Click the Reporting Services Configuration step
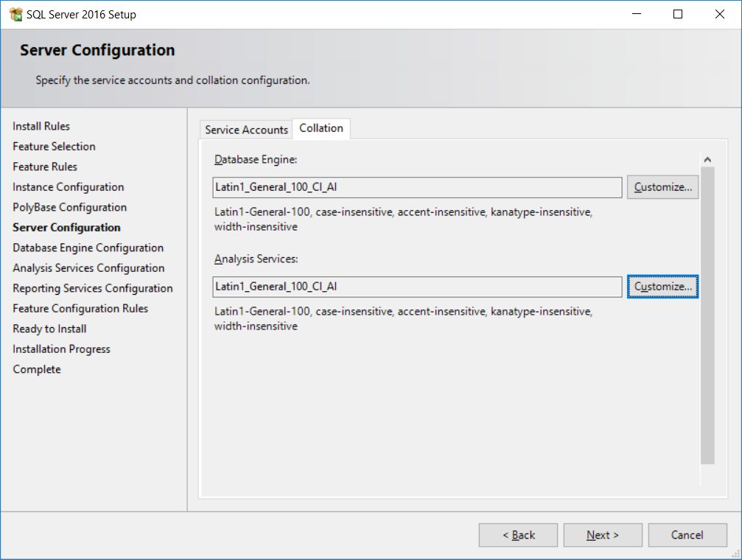This screenshot has height=560, width=742. tap(93, 289)
